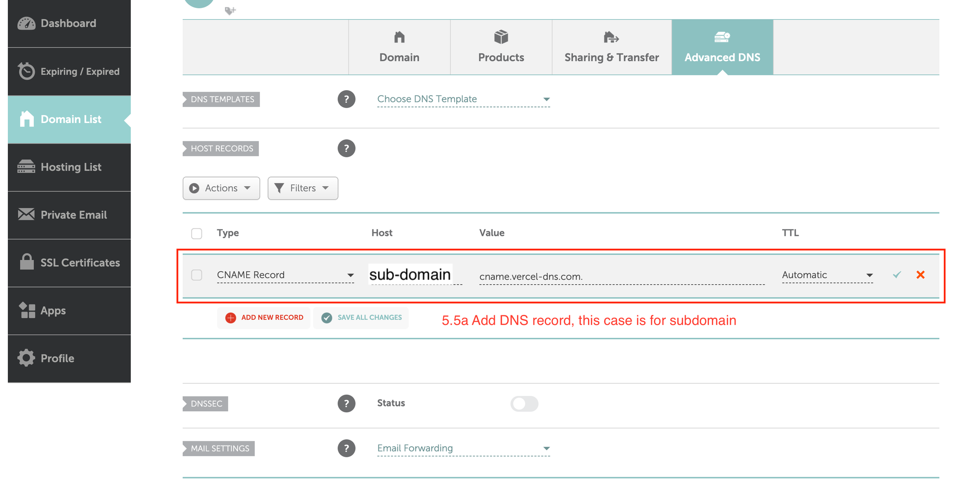Check the select-all checkbox in table header
The height and width of the screenshot is (479, 980).
coord(196,233)
